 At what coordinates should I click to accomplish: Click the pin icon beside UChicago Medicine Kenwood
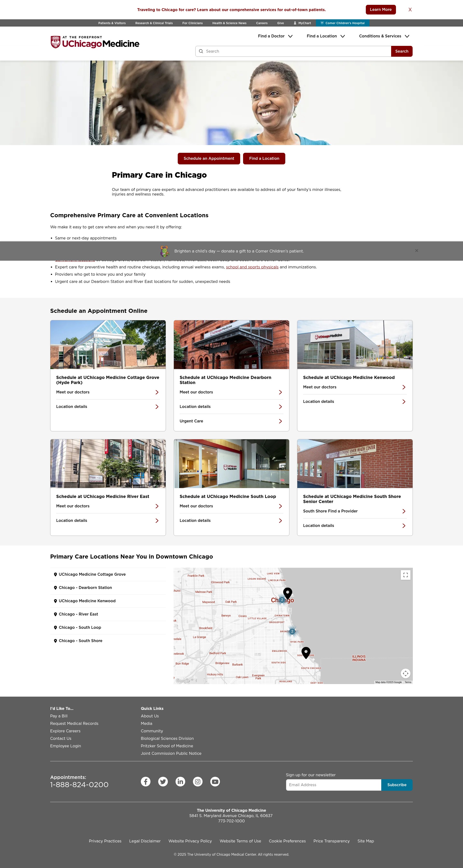click(x=55, y=601)
